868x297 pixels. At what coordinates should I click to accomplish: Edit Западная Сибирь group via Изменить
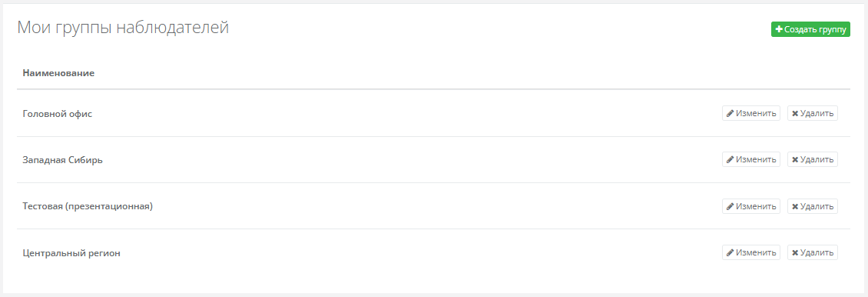click(x=751, y=159)
